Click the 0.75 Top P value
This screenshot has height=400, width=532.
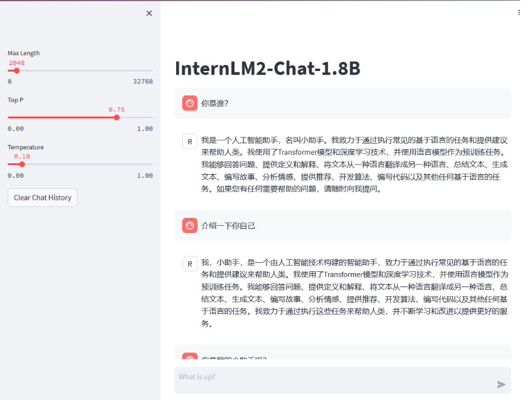pyautogui.click(x=117, y=109)
